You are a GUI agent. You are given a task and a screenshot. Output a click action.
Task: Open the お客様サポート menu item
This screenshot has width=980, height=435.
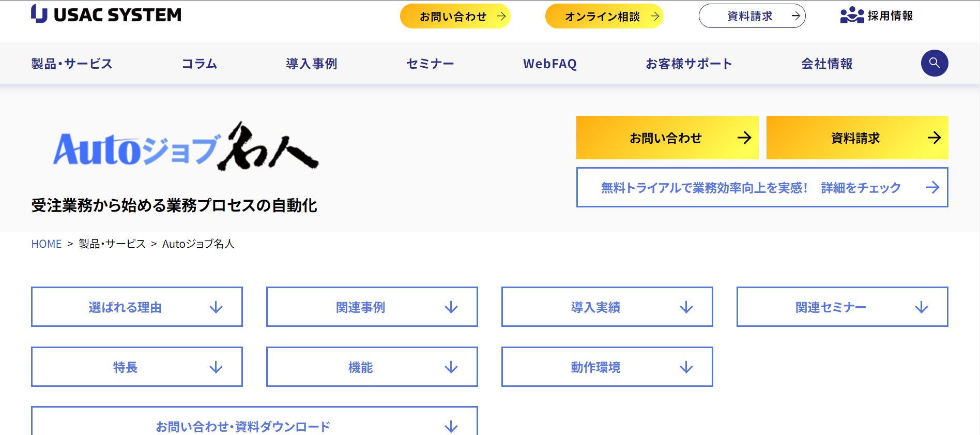click(x=689, y=64)
